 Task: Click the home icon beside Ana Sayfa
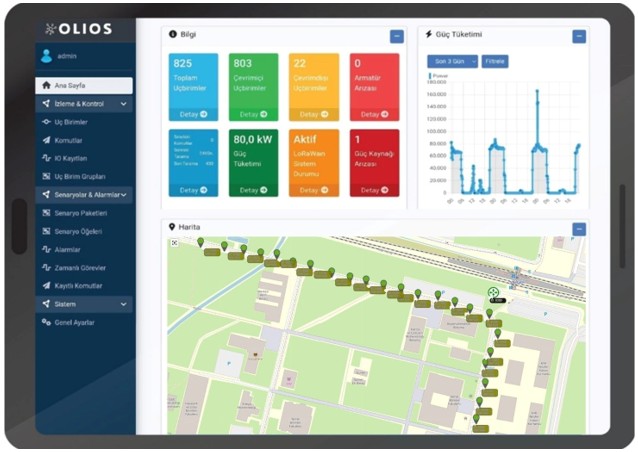click(46, 86)
